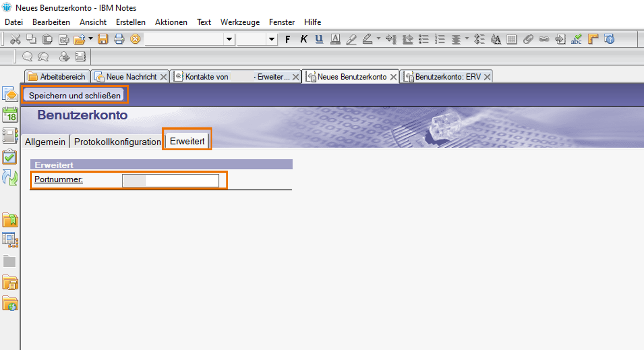This screenshot has height=350, width=644.
Task: Toggle bold formatting (F button)
Action: [288, 39]
